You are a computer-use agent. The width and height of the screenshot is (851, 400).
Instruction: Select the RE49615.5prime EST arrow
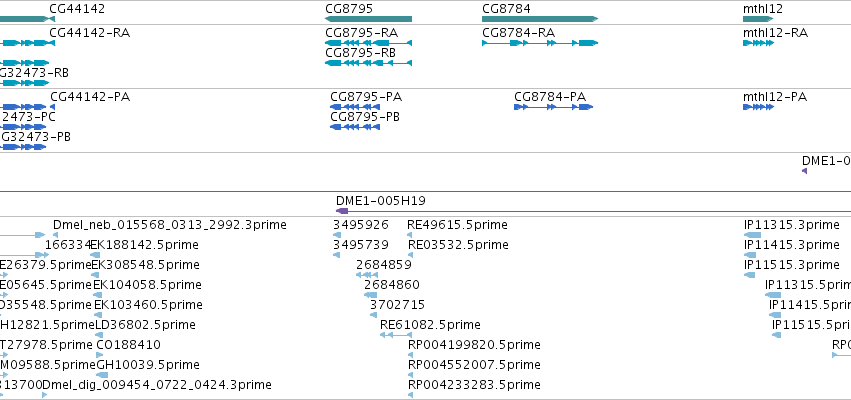409,235
